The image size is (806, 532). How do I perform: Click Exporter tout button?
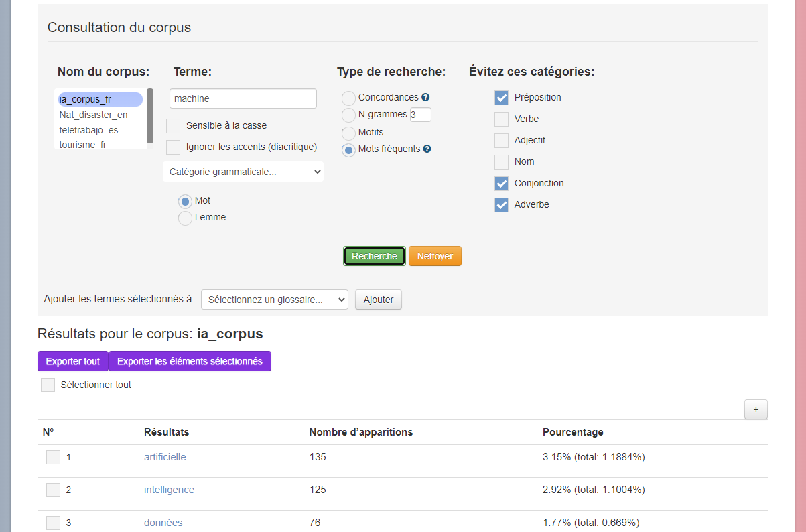(x=72, y=361)
